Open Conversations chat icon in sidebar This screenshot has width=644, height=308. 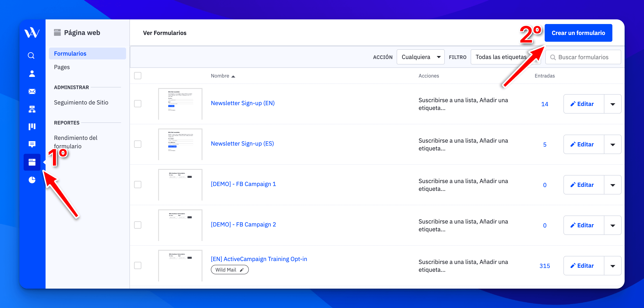pos(32,144)
